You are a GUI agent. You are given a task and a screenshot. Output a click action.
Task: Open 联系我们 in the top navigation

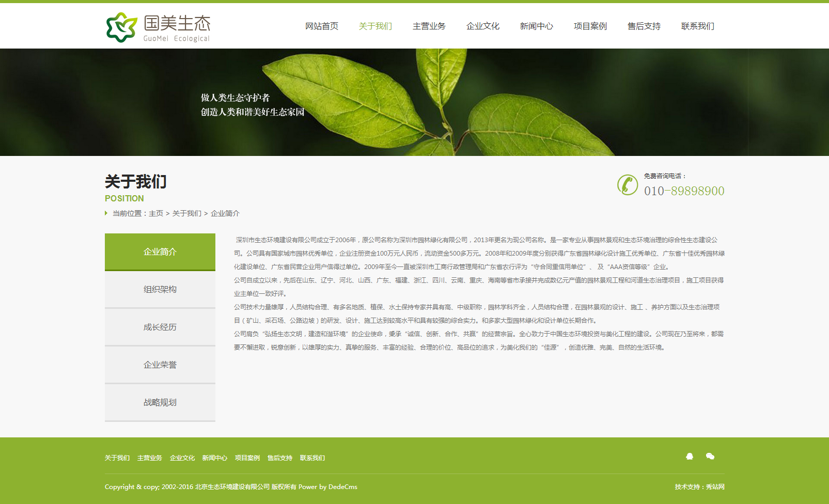coord(697,26)
